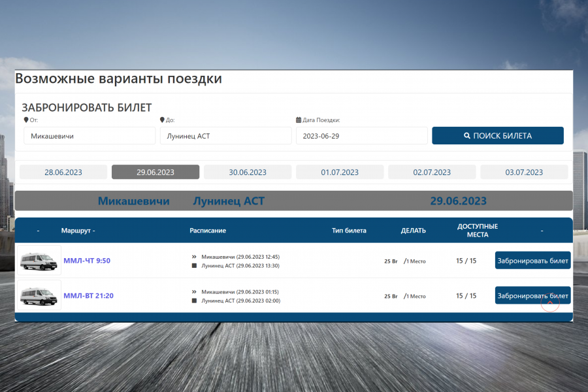Click the Тип билета column header

click(349, 231)
